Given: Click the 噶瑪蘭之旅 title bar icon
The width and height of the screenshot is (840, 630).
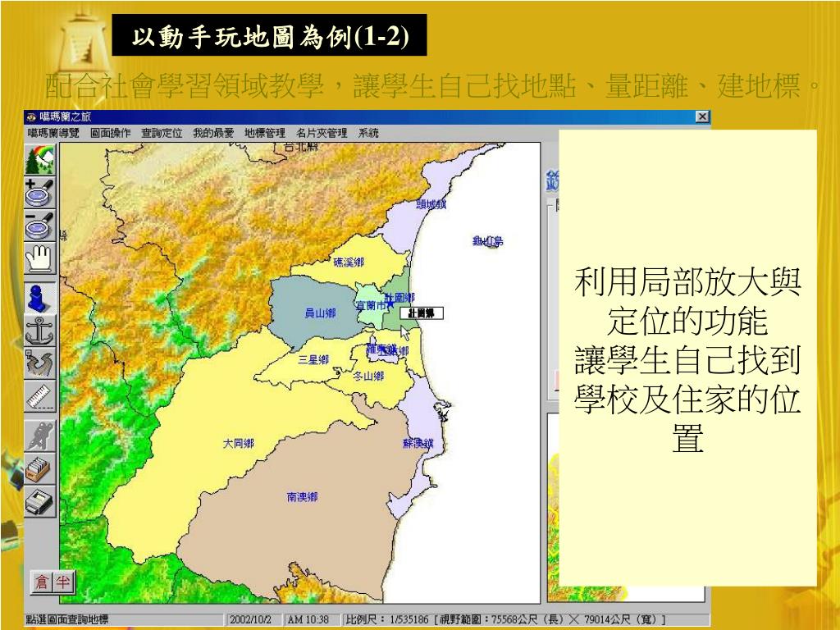Looking at the screenshot, I should tap(31, 116).
